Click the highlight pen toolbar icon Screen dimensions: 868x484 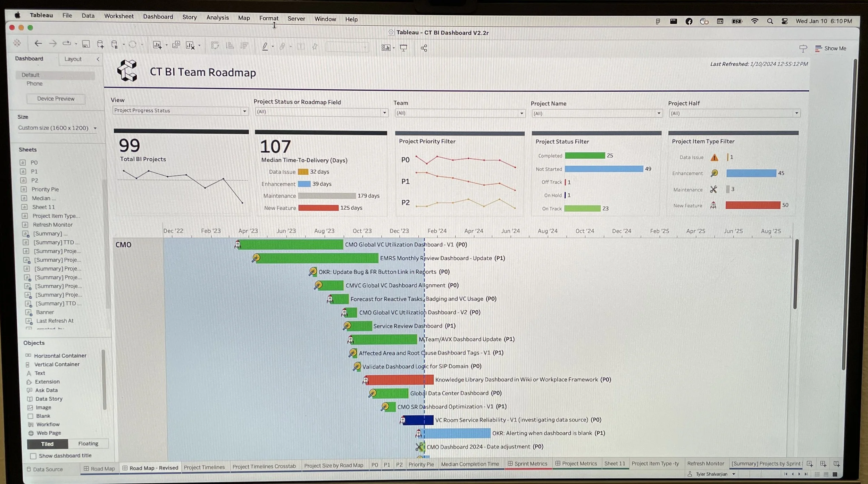tap(265, 46)
